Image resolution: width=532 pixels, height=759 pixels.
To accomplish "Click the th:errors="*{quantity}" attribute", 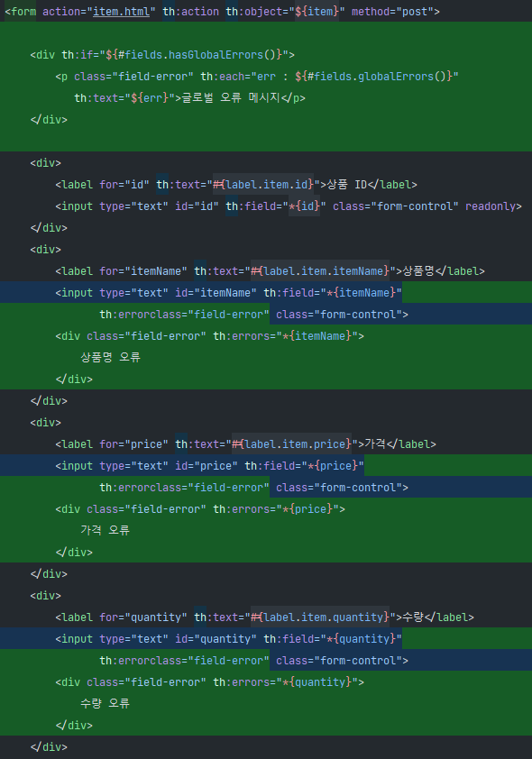I will (x=286, y=682).
